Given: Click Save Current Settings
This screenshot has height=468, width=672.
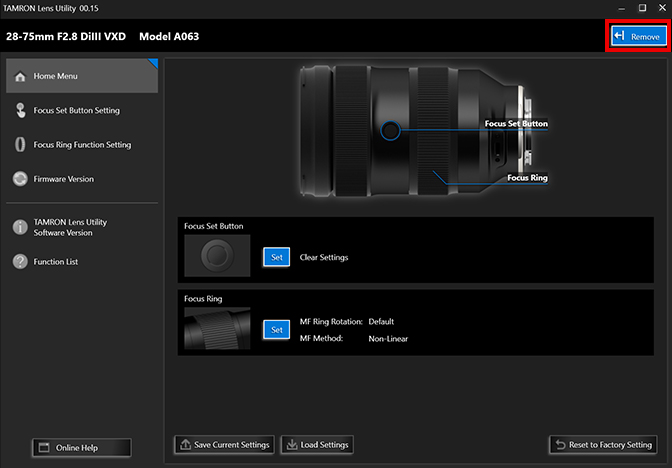Looking at the screenshot, I should point(224,445).
